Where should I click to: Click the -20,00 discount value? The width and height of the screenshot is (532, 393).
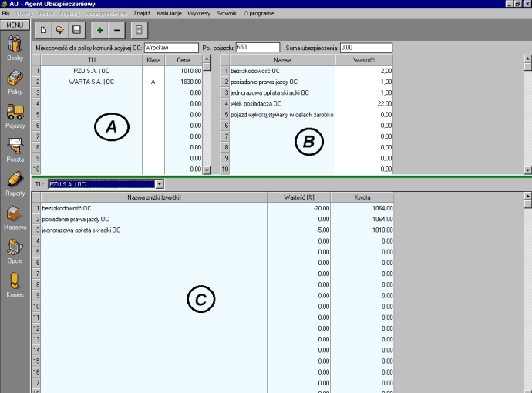299,208
